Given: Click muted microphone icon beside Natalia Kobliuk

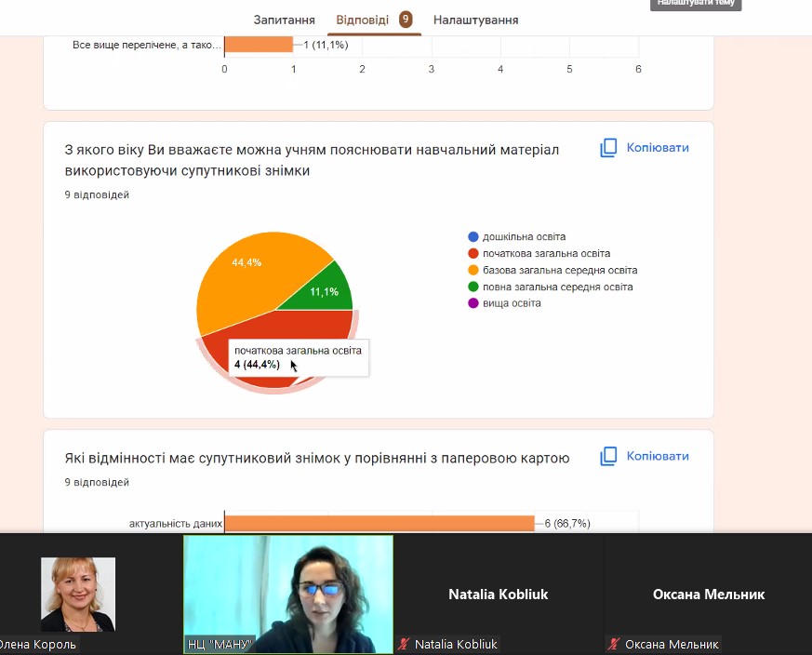Looking at the screenshot, I should point(404,644).
